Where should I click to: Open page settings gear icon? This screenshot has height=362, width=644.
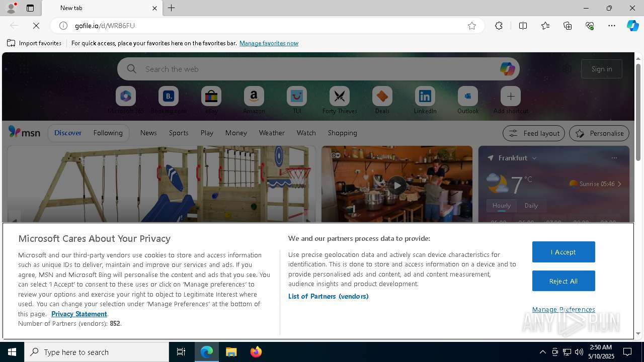[567, 69]
